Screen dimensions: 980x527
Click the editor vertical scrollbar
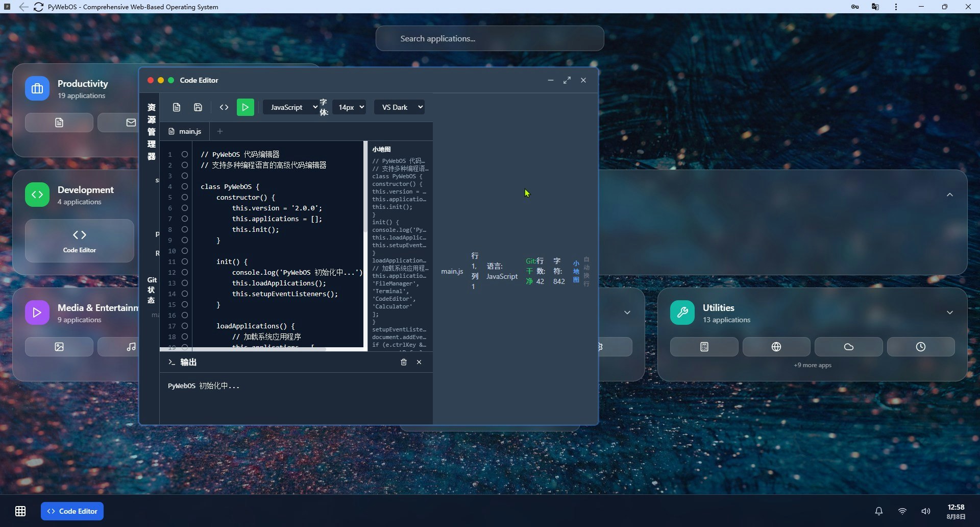(365, 187)
